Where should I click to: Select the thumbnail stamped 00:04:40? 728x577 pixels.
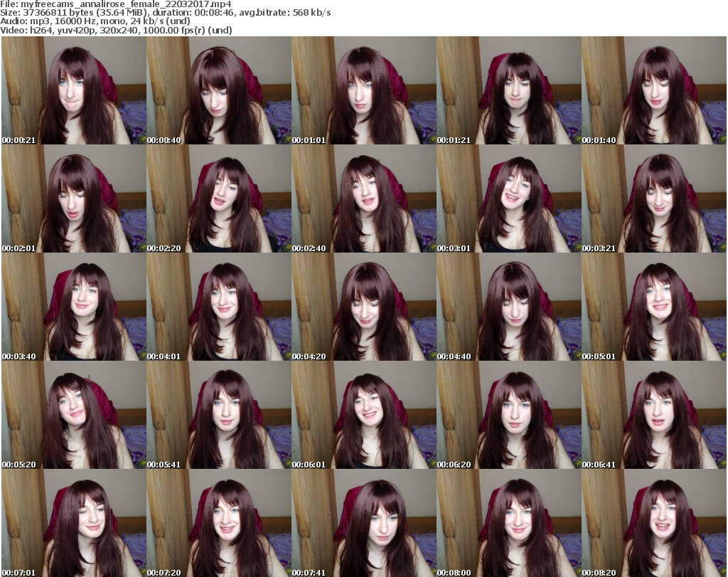point(509,307)
